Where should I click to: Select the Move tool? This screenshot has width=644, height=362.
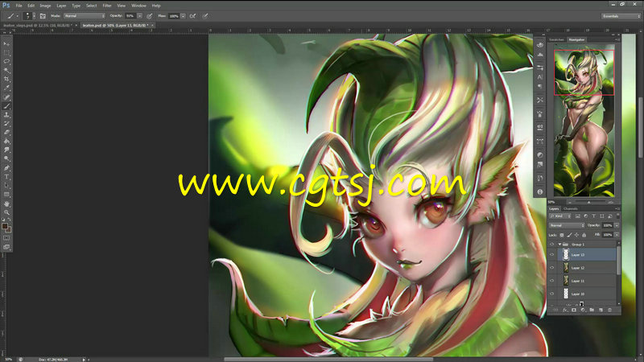click(6, 43)
